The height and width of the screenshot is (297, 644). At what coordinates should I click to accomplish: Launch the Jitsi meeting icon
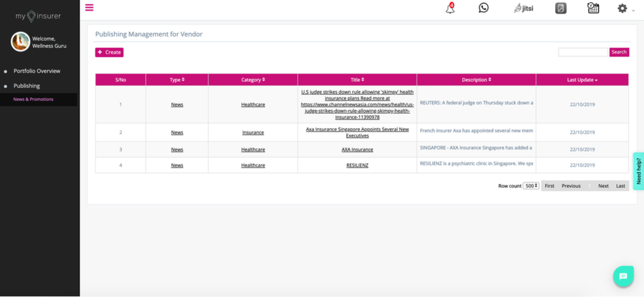tap(523, 8)
